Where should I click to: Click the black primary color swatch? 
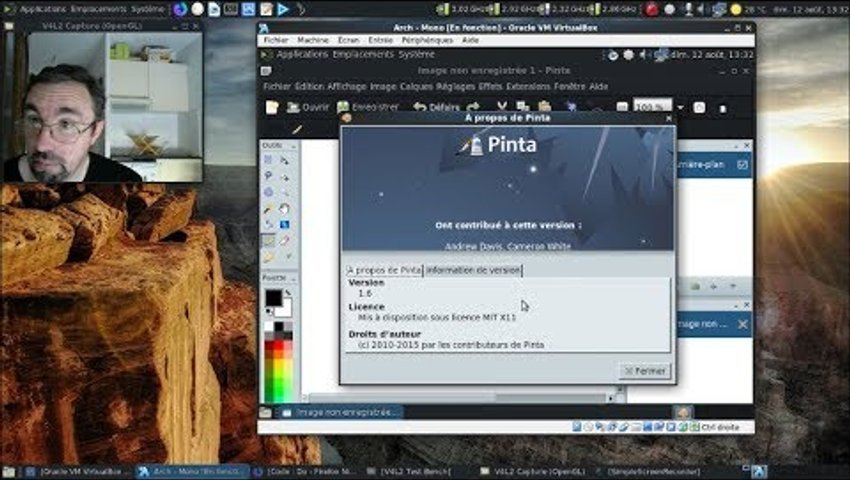pyautogui.click(x=273, y=298)
